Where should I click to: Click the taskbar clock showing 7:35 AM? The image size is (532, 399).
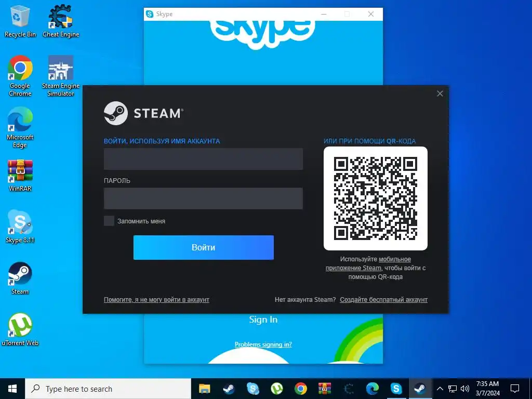point(487,389)
